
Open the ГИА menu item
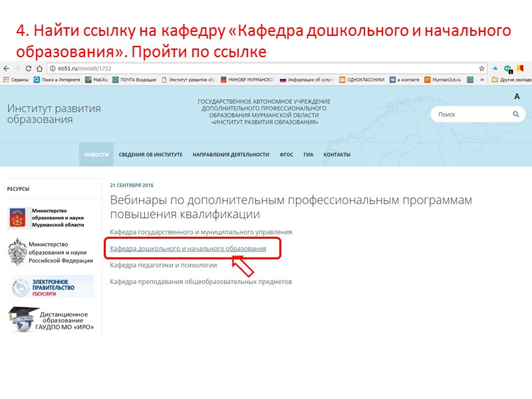(308, 154)
